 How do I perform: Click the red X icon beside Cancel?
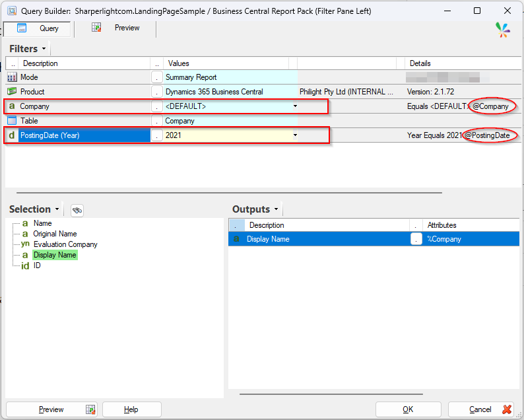pos(507,409)
